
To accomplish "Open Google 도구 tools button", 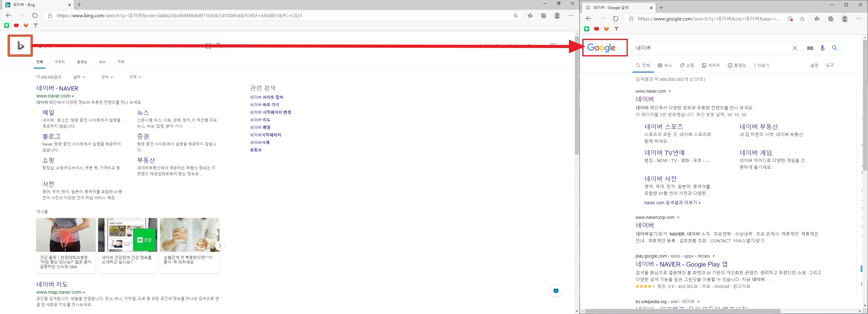I will click(x=830, y=65).
